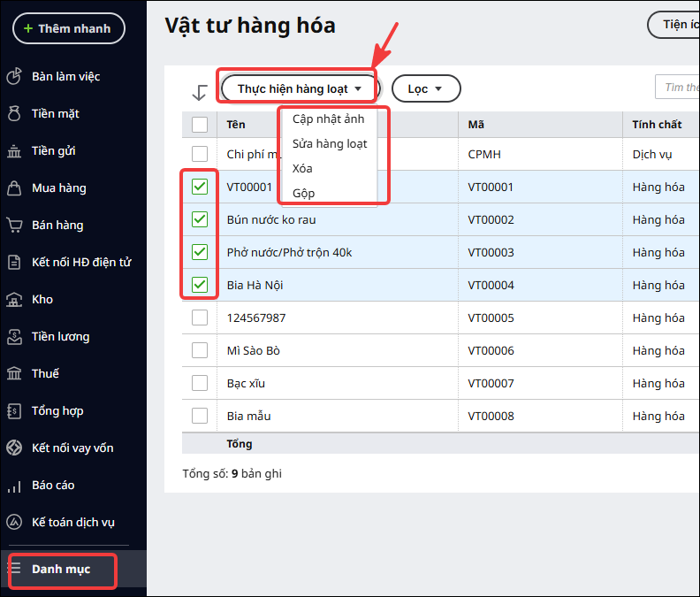
Task: Choose Gộp in the dropdown menu
Action: 303,194
